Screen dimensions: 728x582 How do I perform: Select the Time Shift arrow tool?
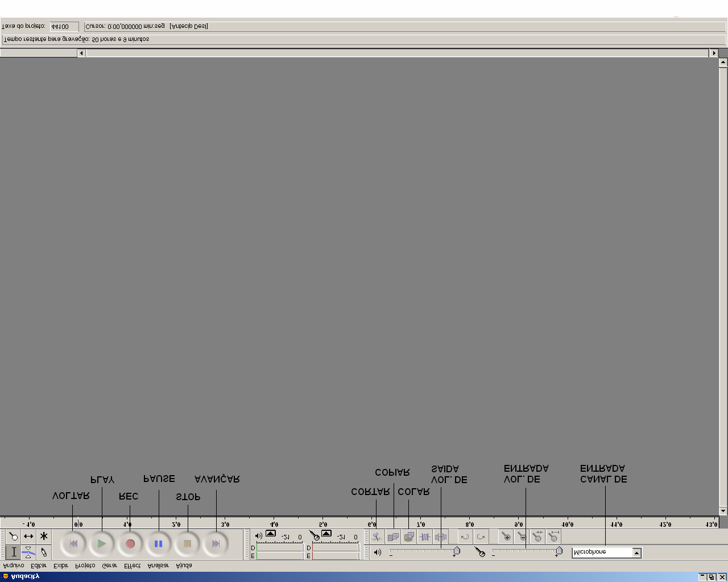[28, 537]
